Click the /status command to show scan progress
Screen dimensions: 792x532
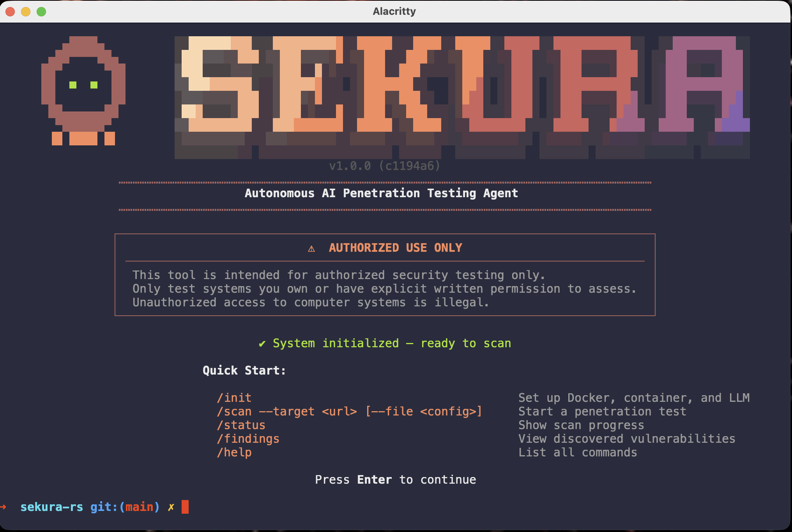(241, 425)
